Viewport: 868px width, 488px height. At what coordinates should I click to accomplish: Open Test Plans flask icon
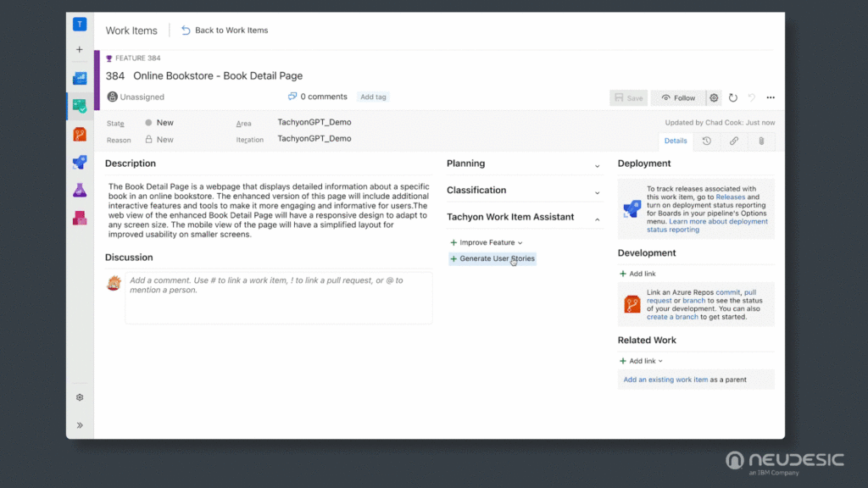pos(80,190)
